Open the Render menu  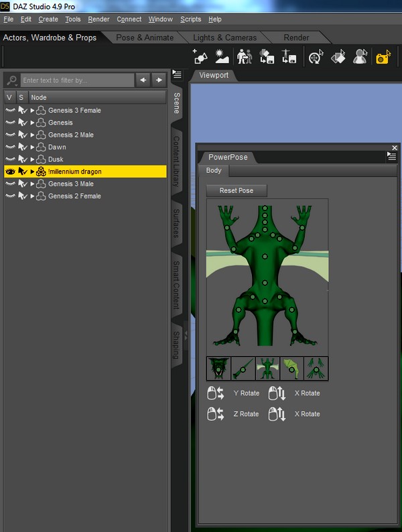pyautogui.click(x=98, y=19)
